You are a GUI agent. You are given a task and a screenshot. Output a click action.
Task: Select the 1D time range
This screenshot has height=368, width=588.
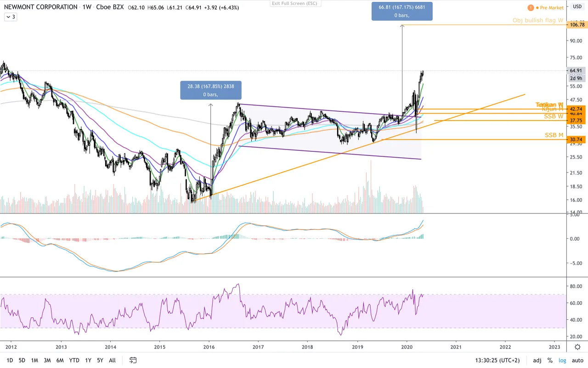(10, 360)
